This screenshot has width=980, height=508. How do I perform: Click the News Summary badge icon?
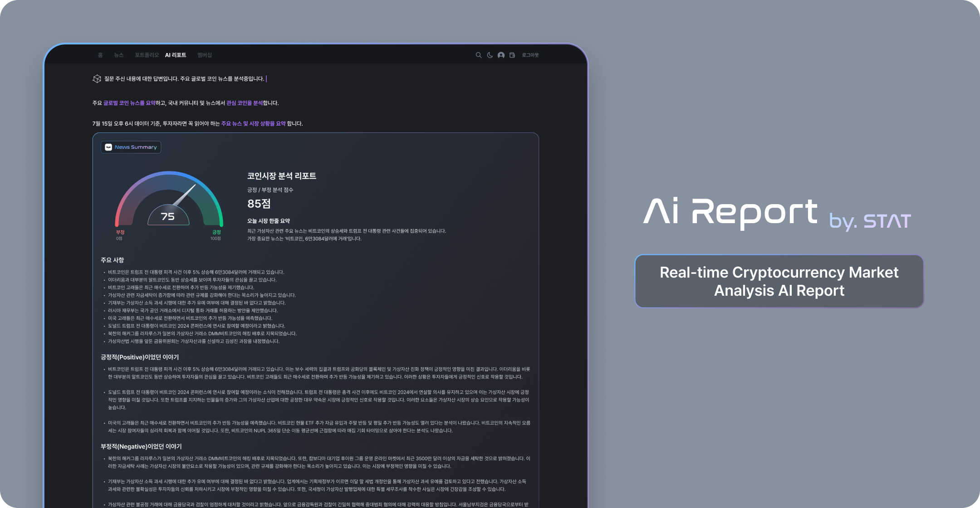108,147
